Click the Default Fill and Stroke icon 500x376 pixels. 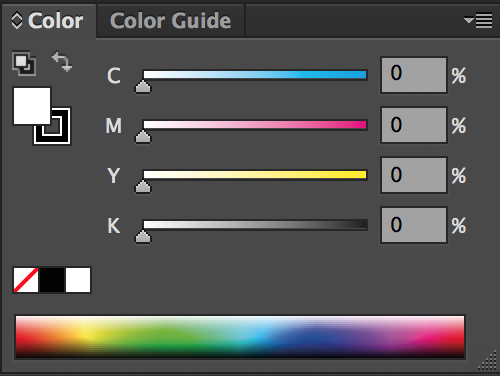24,63
